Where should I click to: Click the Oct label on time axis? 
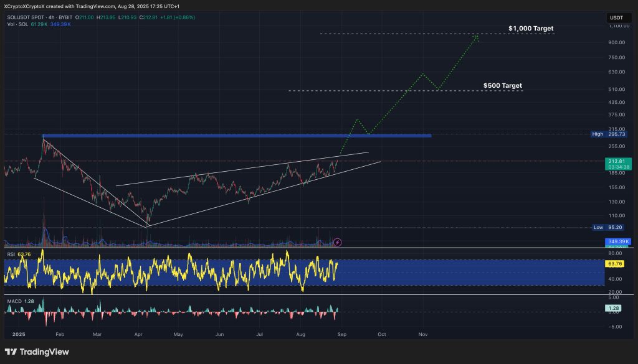[382, 334]
